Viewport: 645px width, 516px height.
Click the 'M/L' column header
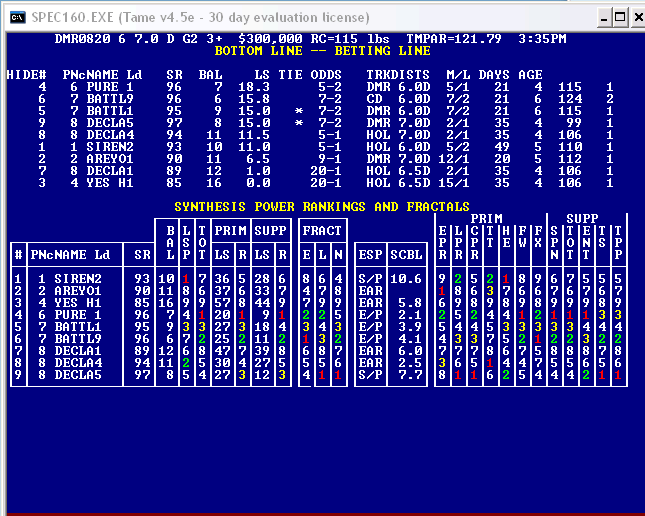458,75
